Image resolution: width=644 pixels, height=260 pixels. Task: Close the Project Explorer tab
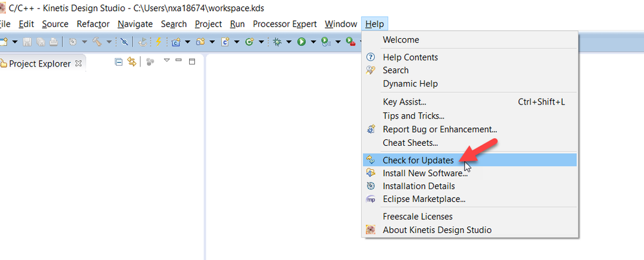(79, 63)
